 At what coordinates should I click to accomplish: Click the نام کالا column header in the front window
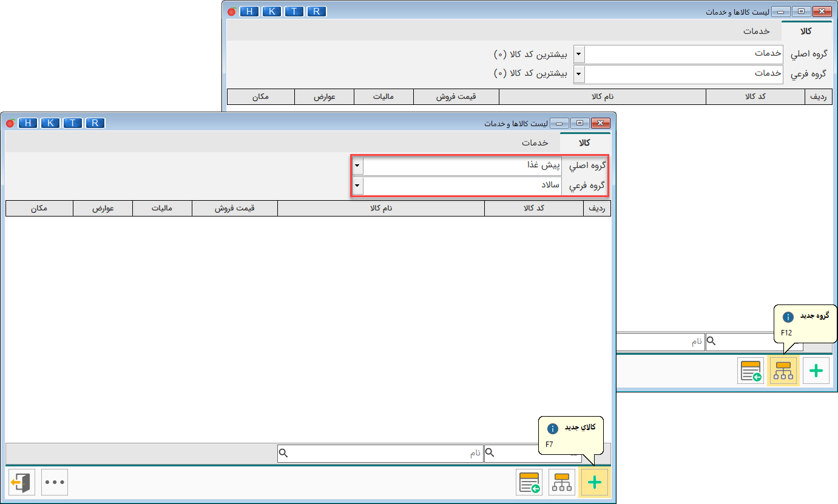(381, 209)
